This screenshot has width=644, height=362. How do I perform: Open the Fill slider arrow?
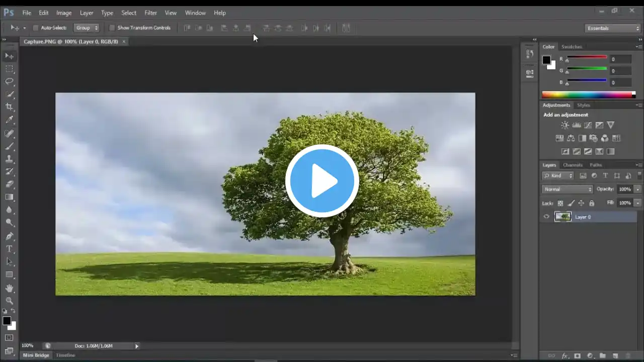tap(637, 203)
